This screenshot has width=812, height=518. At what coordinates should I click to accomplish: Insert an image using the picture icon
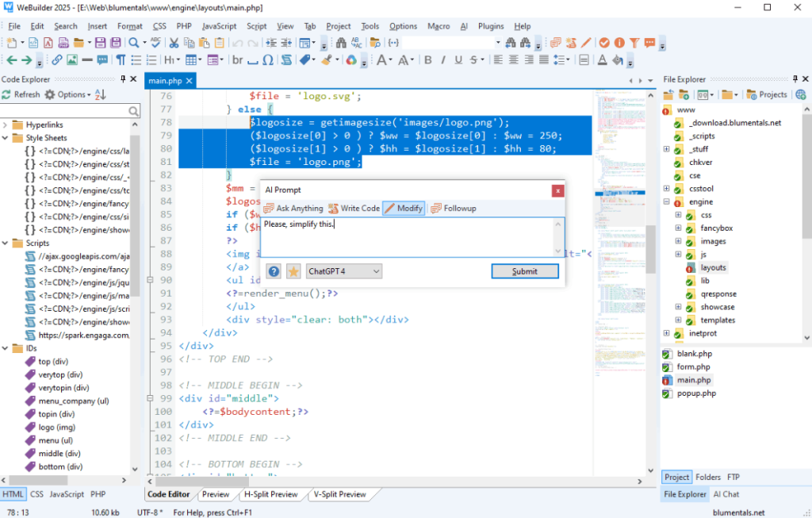click(72, 60)
